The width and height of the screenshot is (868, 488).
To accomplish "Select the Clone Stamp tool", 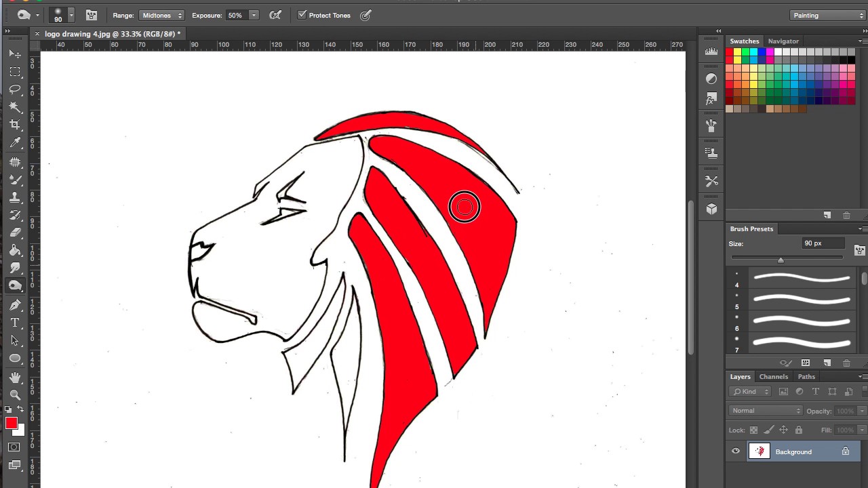I will pyautogui.click(x=15, y=197).
